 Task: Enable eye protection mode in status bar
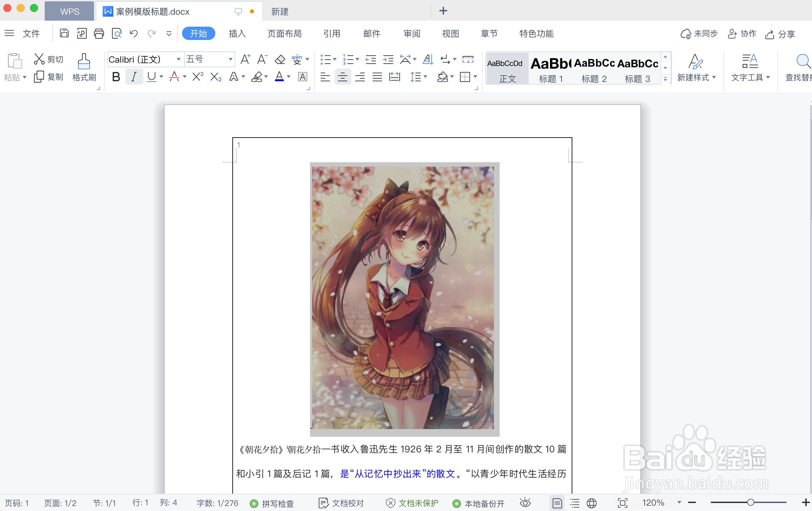(x=525, y=503)
